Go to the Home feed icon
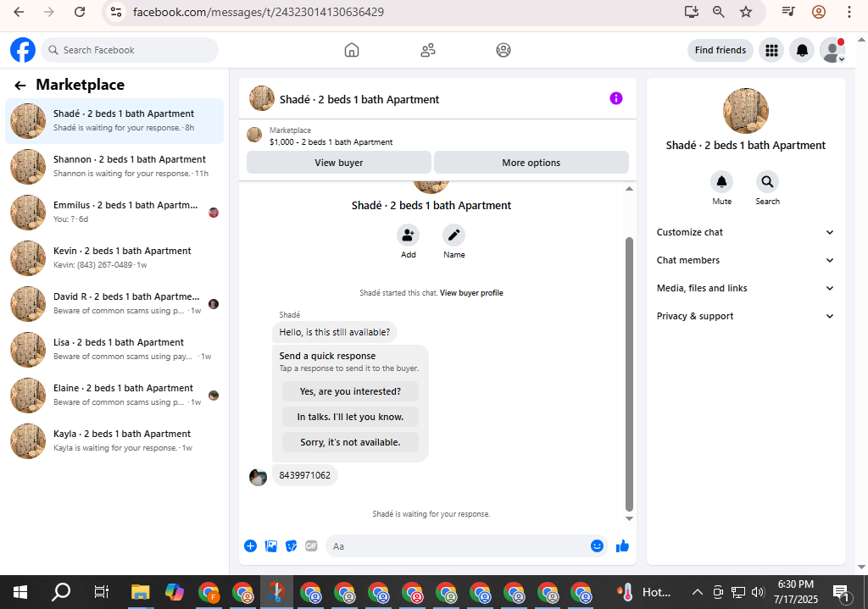Screen dimensions: 868x609 pyautogui.click(x=352, y=50)
